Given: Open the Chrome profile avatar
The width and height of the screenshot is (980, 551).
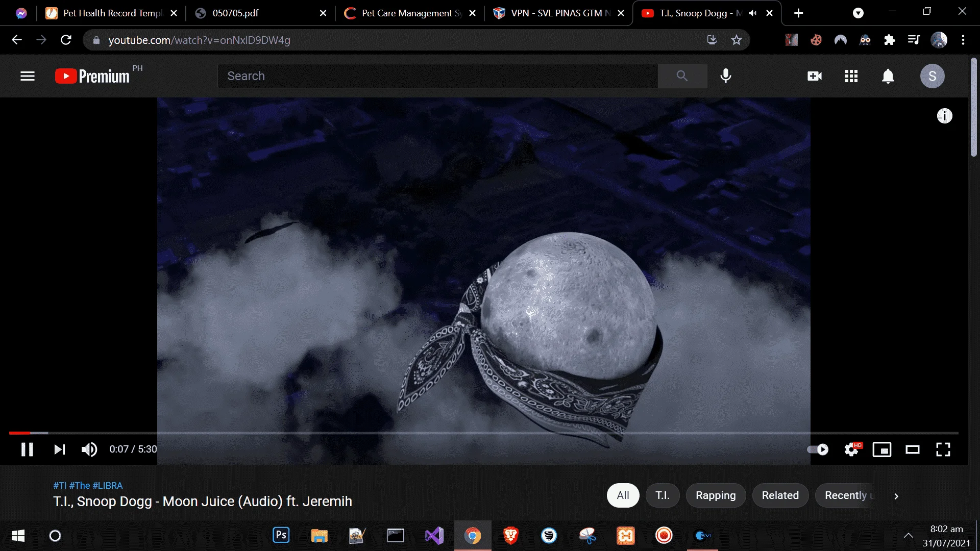Looking at the screenshot, I should (939, 40).
